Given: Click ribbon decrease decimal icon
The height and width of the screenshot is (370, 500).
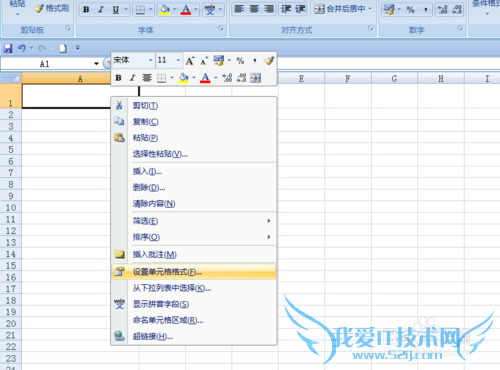Looking at the screenshot, I should point(457,10).
